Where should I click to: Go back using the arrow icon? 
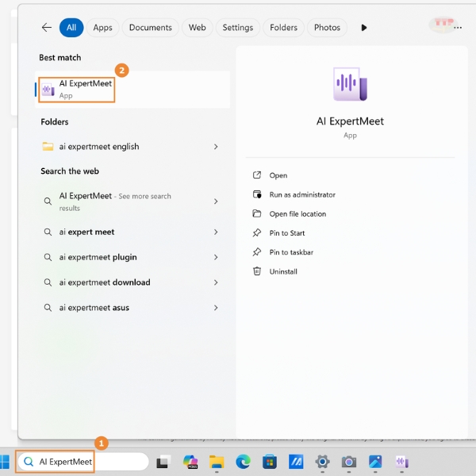[47, 27]
